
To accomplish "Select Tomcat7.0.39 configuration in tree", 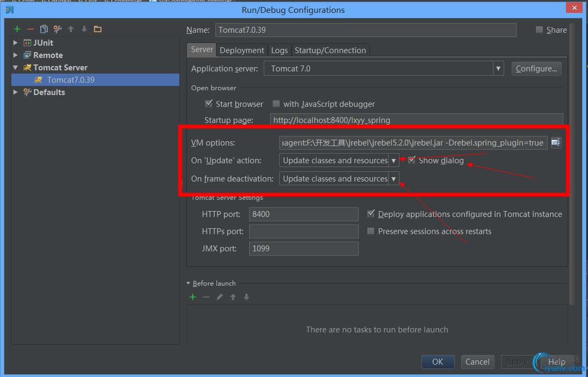I will pos(95,80).
